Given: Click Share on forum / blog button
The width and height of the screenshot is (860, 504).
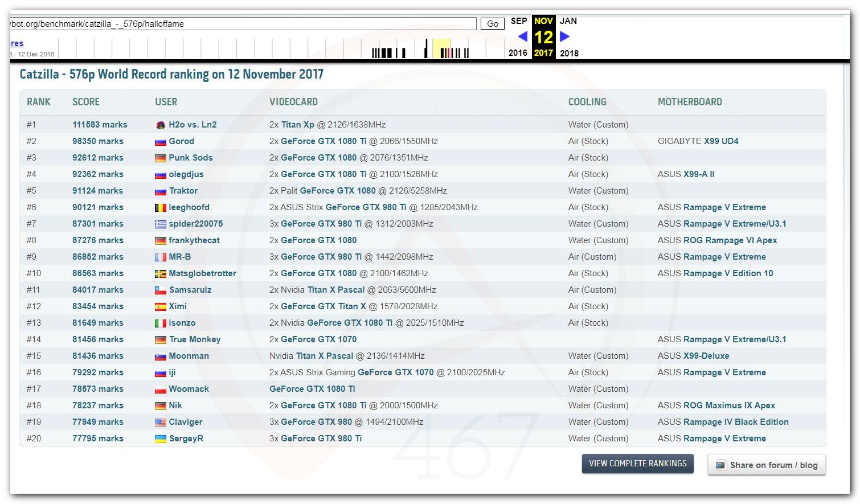Looking at the screenshot, I should pos(767,465).
